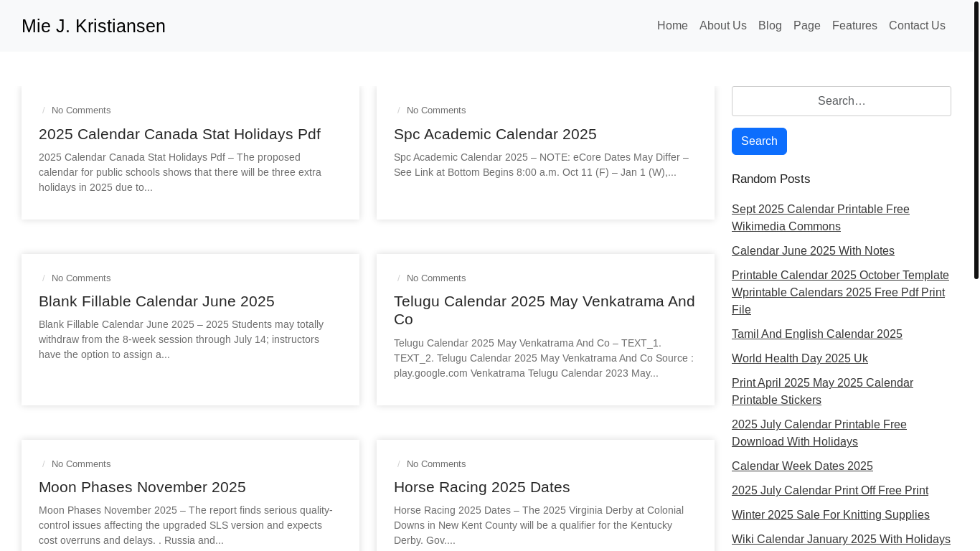Click excerpt about 8-week session withdrawal

pyautogui.click(x=181, y=339)
